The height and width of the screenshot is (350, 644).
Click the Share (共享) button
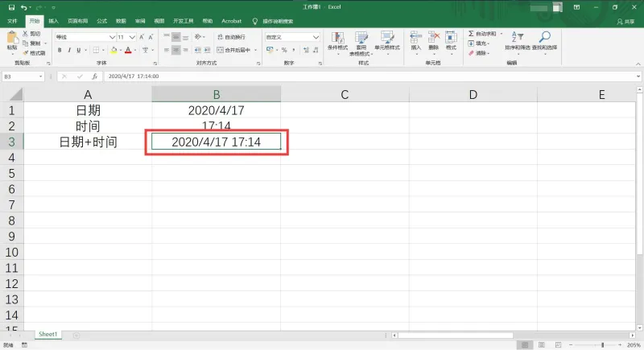click(x=625, y=22)
